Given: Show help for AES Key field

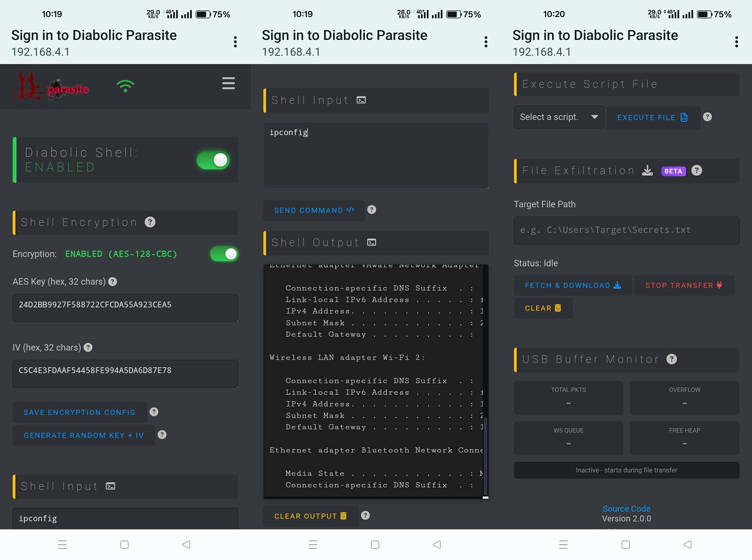Looking at the screenshot, I should click(113, 282).
